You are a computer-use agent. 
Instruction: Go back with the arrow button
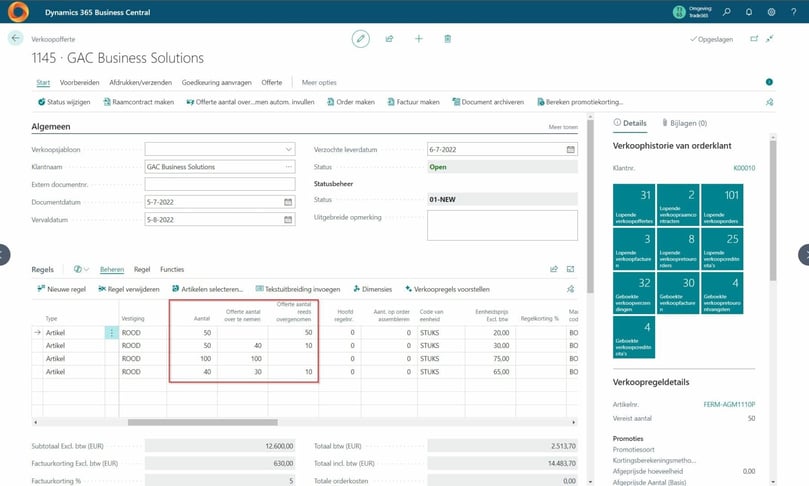15,38
